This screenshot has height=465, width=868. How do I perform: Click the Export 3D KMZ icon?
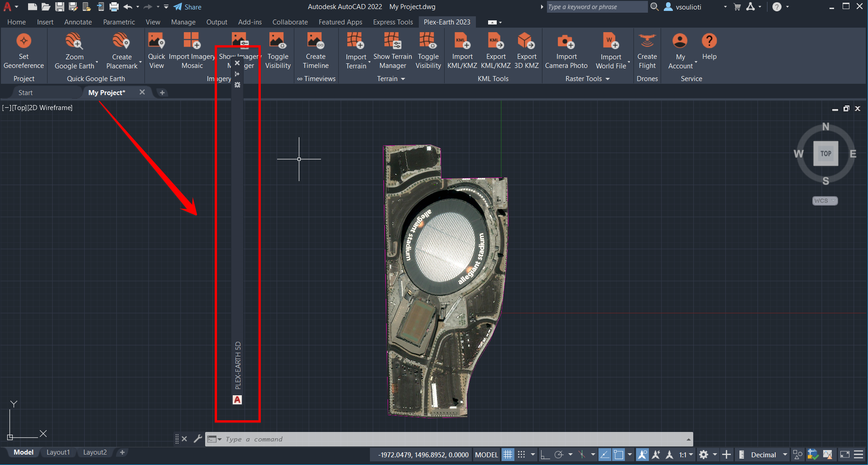coord(527,41)
